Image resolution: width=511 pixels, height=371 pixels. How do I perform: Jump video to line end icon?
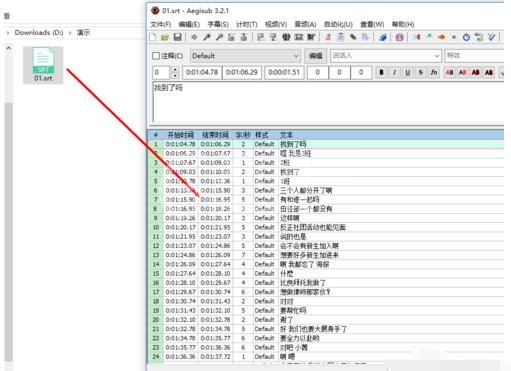244,37
